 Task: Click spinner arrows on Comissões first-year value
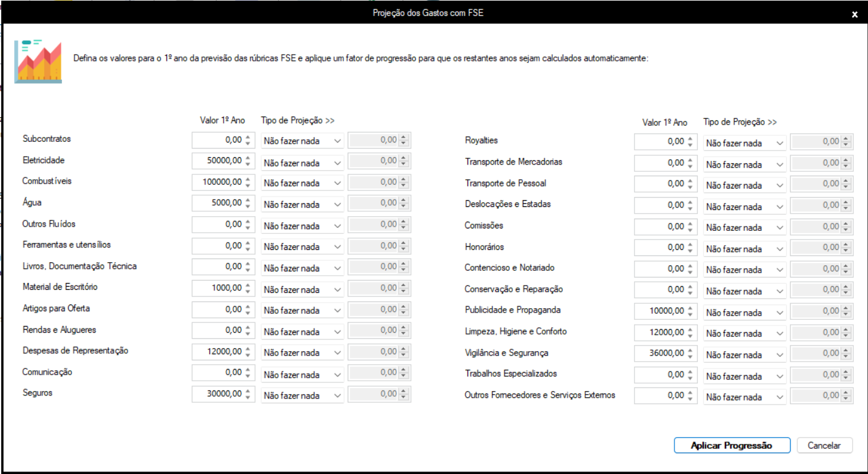coord(690,227)
